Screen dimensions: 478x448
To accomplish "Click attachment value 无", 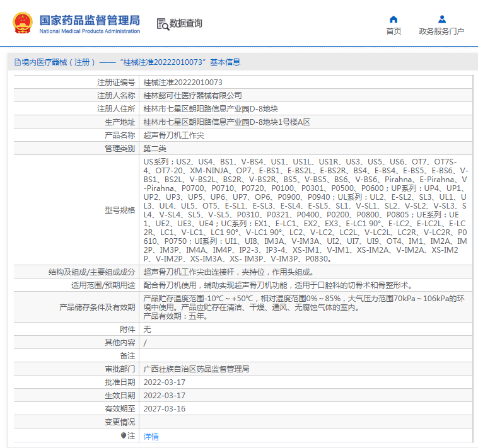I will (147, 329).
